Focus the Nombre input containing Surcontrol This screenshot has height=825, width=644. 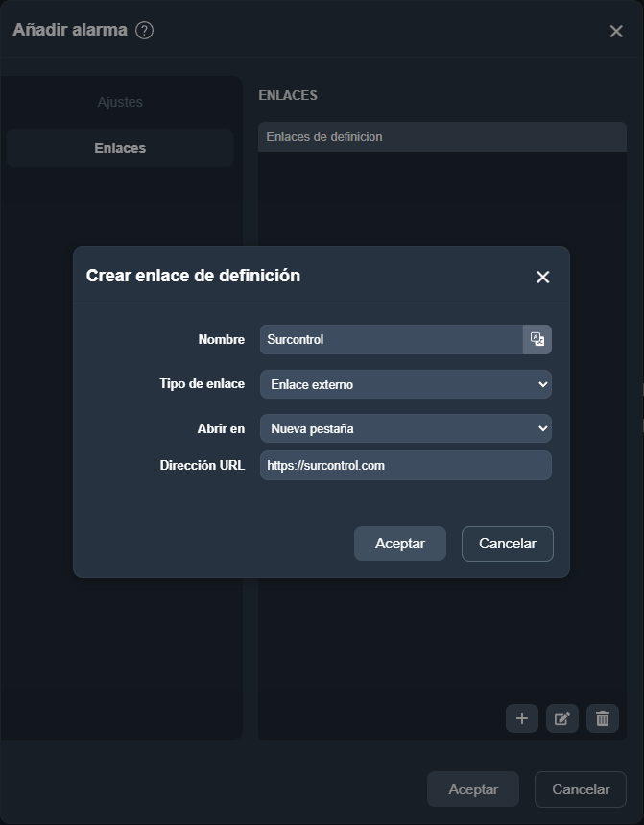[x=392, y=339]
